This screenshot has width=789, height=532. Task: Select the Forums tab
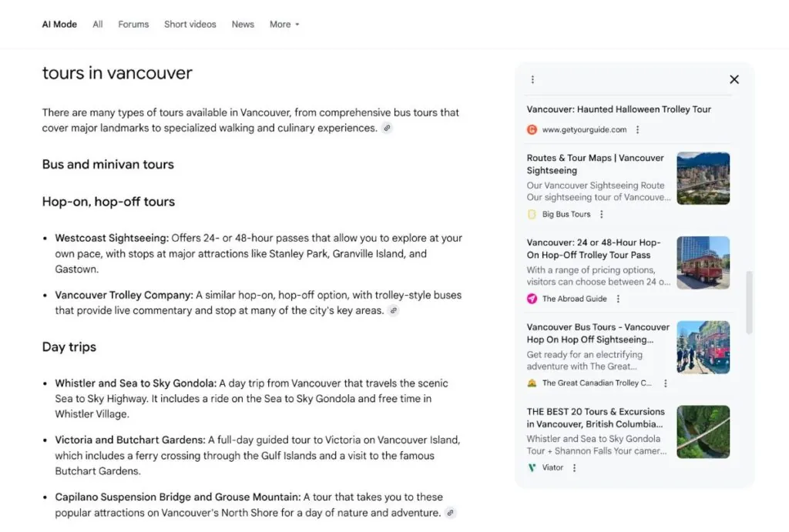click(133, 24)
